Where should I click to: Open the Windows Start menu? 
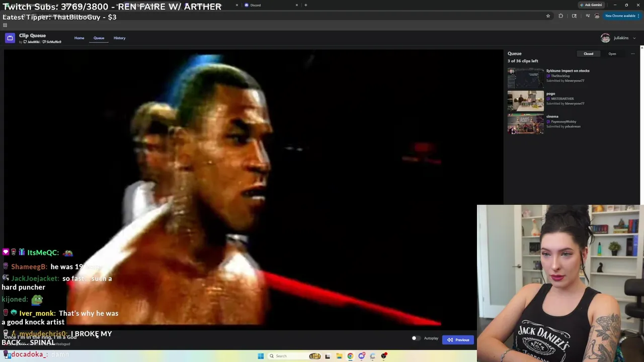point(261,356)
